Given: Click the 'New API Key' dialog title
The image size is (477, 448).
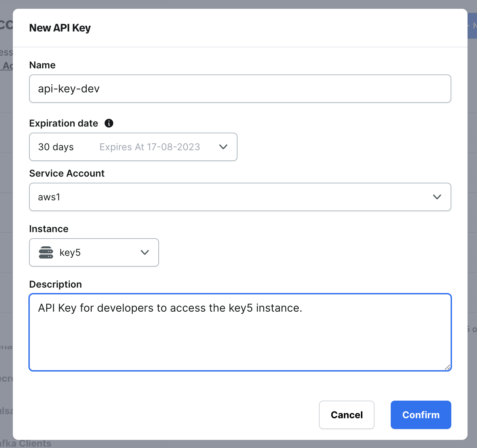Looking at the screenshot, I should coord(60,28).
